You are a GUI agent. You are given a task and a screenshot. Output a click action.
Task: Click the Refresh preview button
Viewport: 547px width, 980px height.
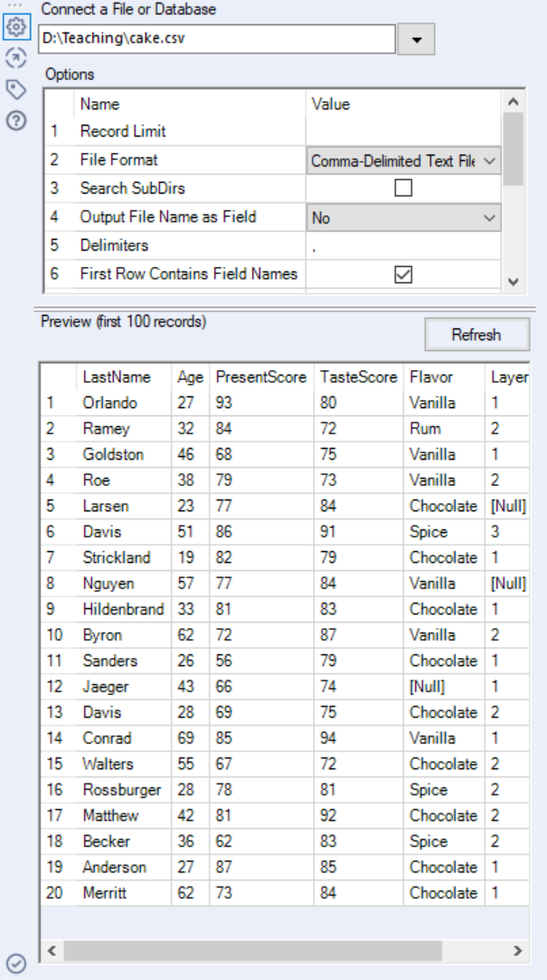pyautogui.click(x=476, y=335)
